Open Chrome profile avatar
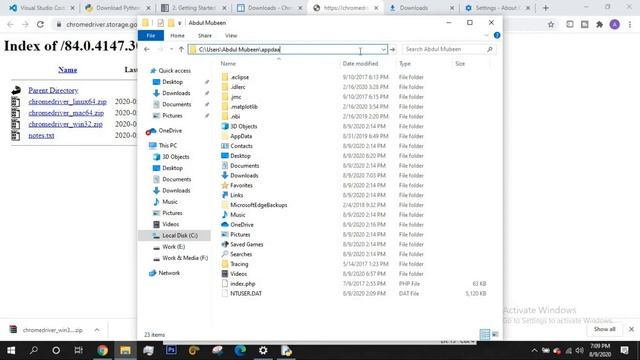The image size is (640, 360). (x=614, y=24)
